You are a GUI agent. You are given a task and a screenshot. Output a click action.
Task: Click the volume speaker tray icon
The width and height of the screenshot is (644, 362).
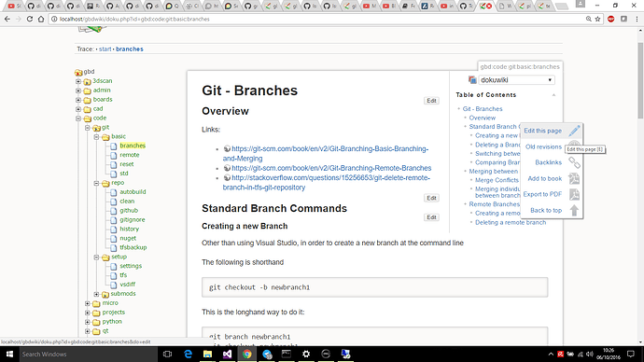pyautogui.click(x=590, y=355)
